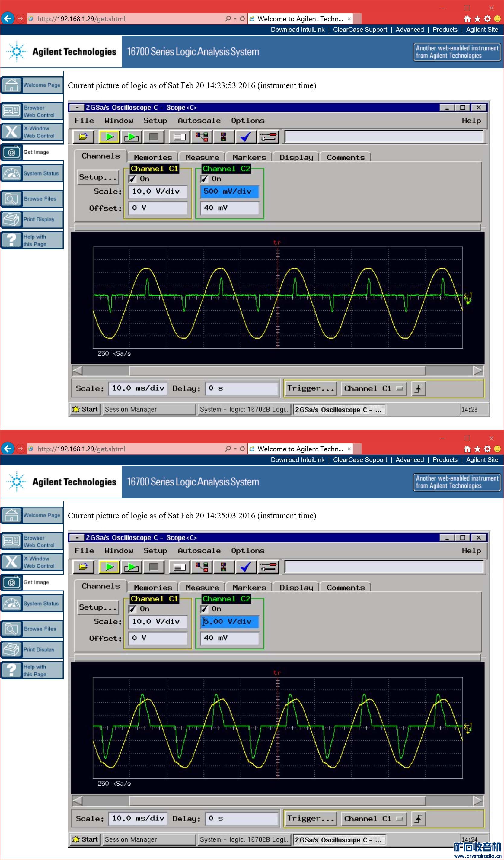
Task: Switch to the Measure tab in the upper scope
Action: tap(202, 157)
